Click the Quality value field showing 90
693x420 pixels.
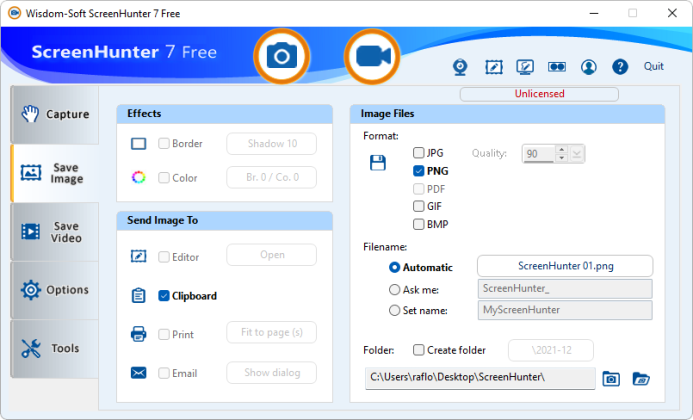click(538, 154)
